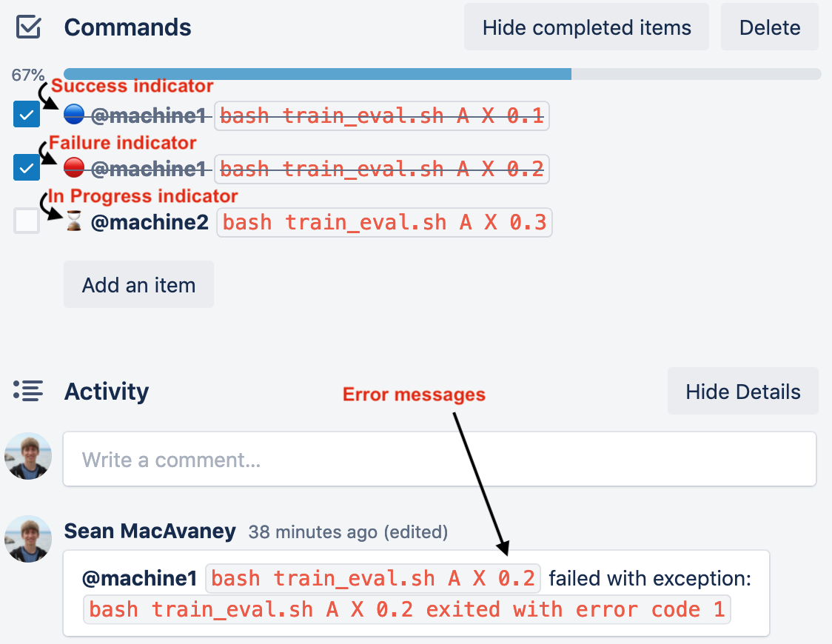Click the 67% checklist progress bar
This screenshot has width=832, height=644.
tap(442, 74)
